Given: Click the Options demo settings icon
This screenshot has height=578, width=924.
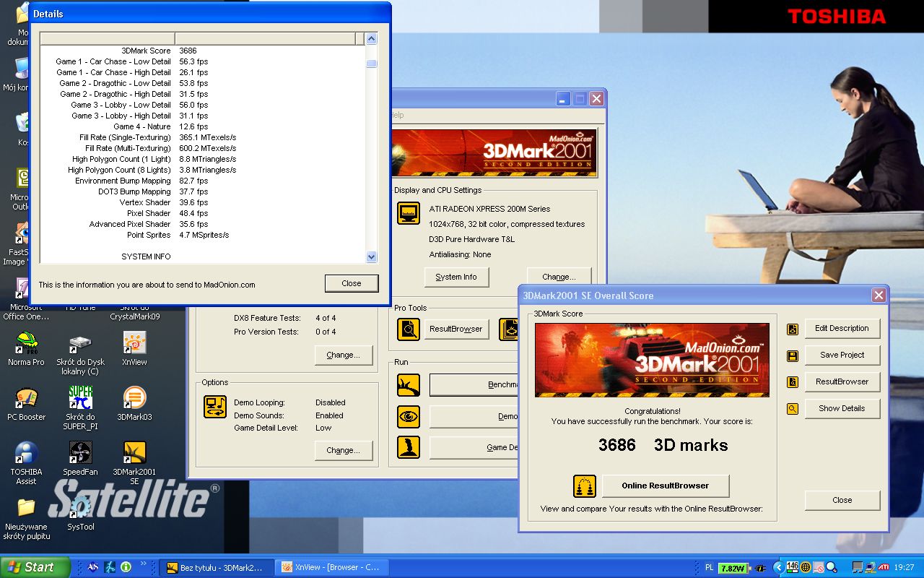Looking at the screenshot, I should click(x=215, y=407).
